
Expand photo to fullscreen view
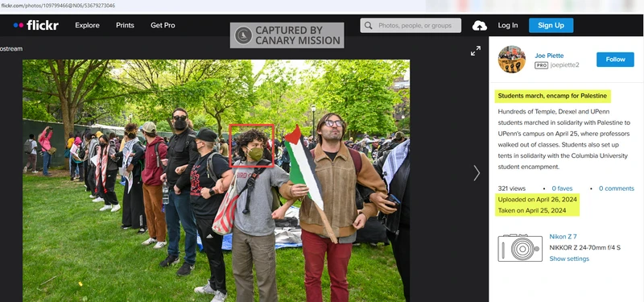tap(476, 51)
